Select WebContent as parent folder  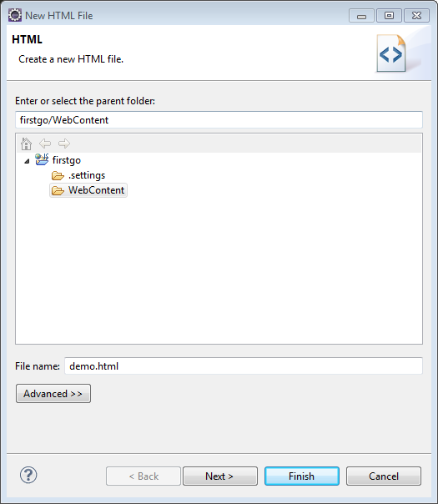tap(96, 190)
